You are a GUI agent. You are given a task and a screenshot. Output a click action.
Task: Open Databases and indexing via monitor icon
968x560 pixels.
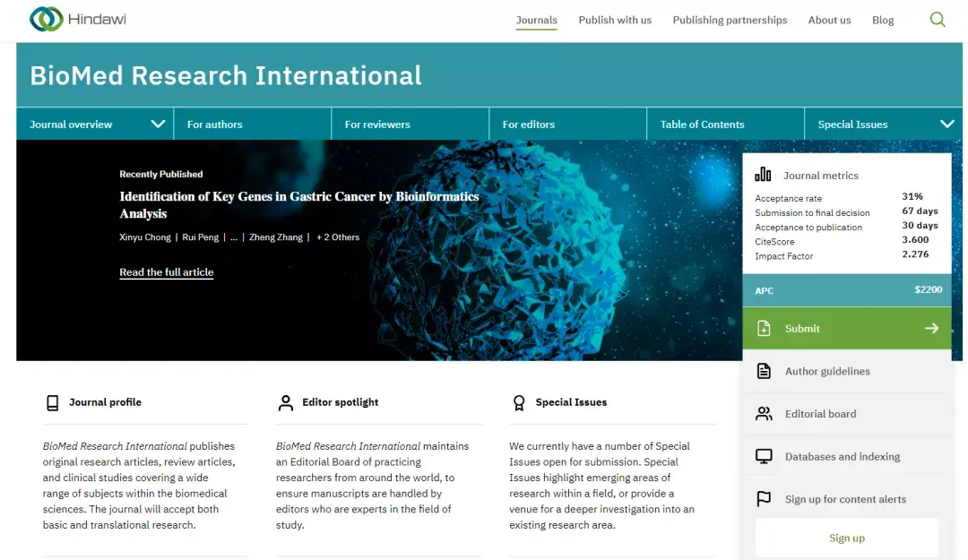pos(765,456)
